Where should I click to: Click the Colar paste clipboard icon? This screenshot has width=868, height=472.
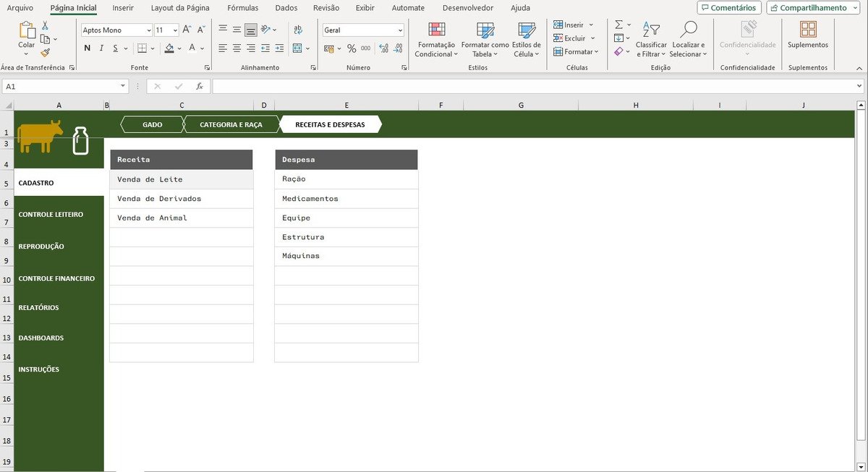click(x=27, y=30)
